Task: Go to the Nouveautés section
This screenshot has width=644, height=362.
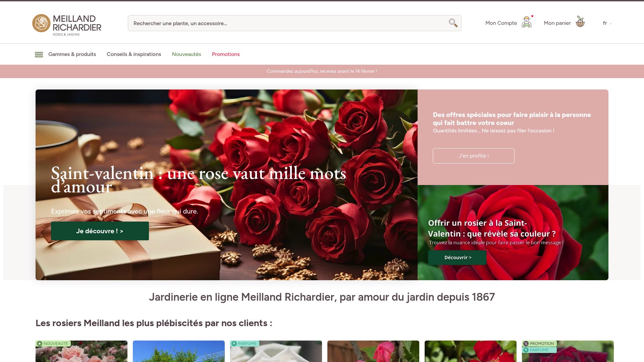Action: tap(186, 54)
